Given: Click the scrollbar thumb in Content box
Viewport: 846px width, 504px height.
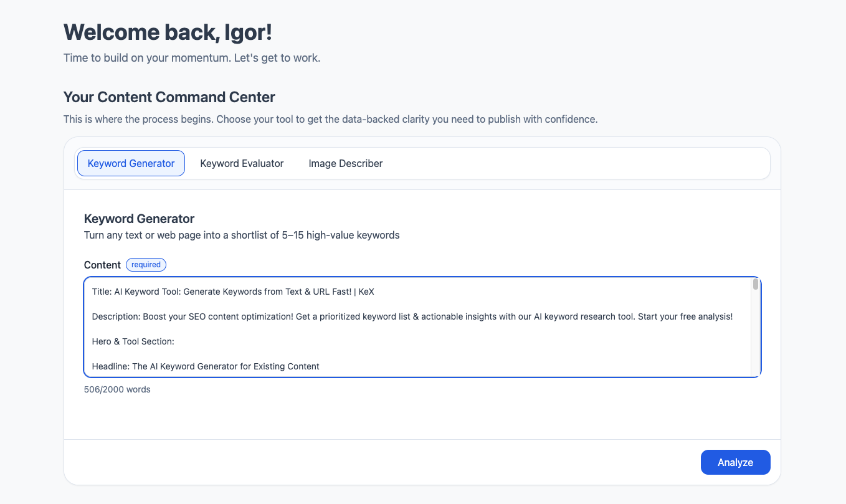Looking at the screenshot, I should tap(756, 285).
